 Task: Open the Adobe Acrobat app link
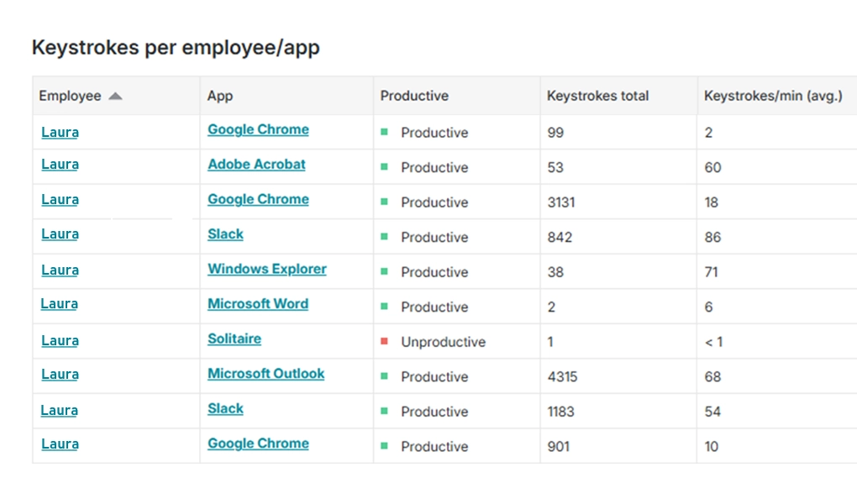[x=256, y=164]
